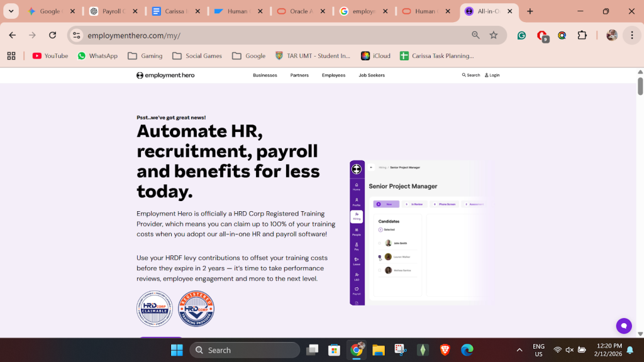Open the Job Seekers menu
644x362 pixels.
click(x=372, y=75)
